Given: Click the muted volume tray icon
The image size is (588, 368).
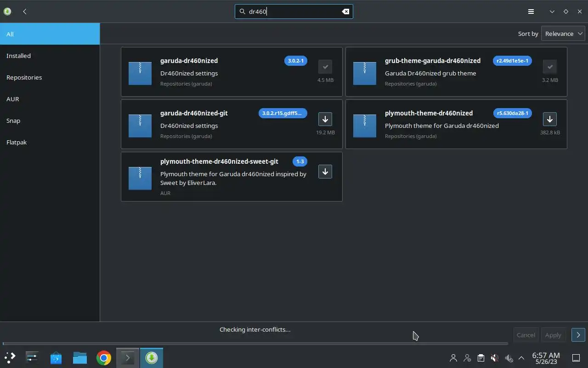Looking at the screenshot, I should (x=495, y=358).
